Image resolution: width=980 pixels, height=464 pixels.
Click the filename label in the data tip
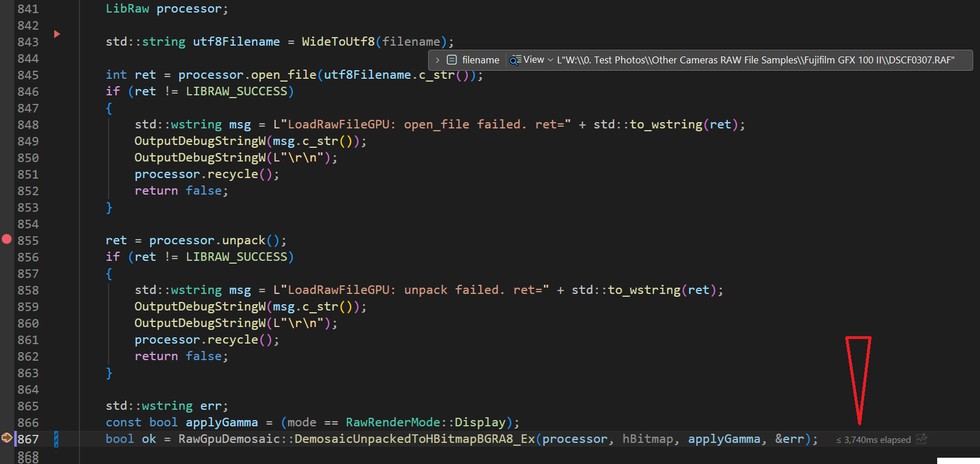click(x=480, y=60)
